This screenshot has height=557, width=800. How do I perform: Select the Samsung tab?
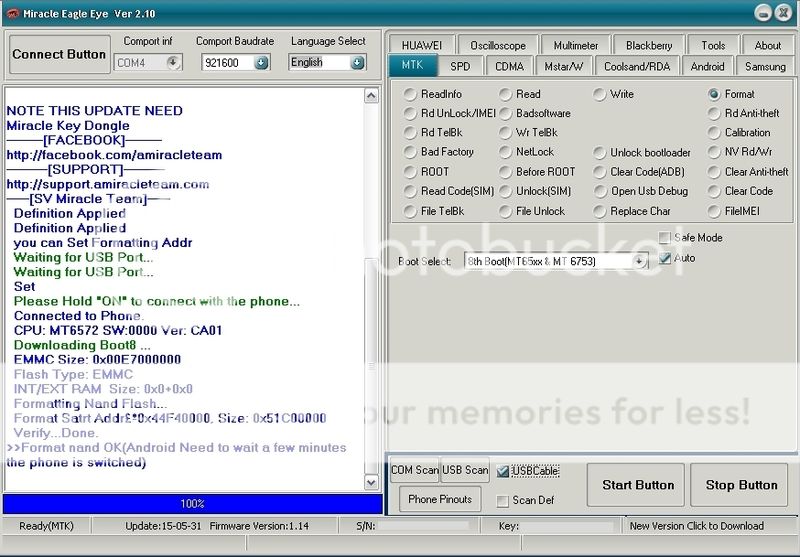point(765,66)
